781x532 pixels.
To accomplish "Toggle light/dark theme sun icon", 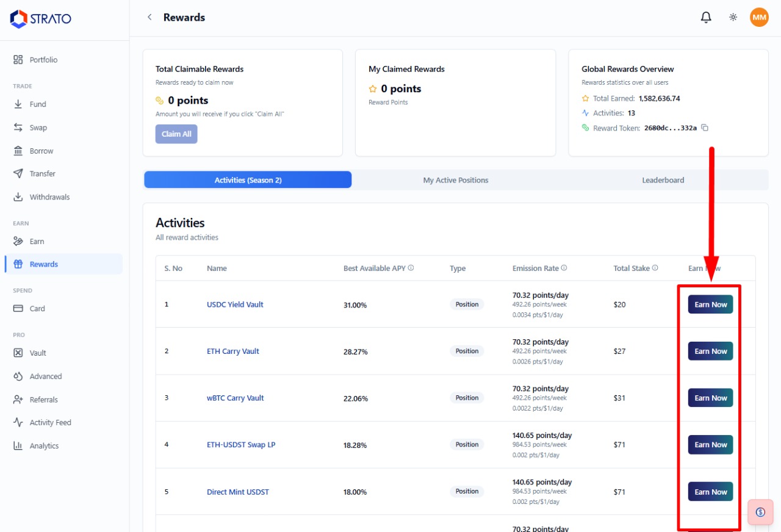I will 733,18.
